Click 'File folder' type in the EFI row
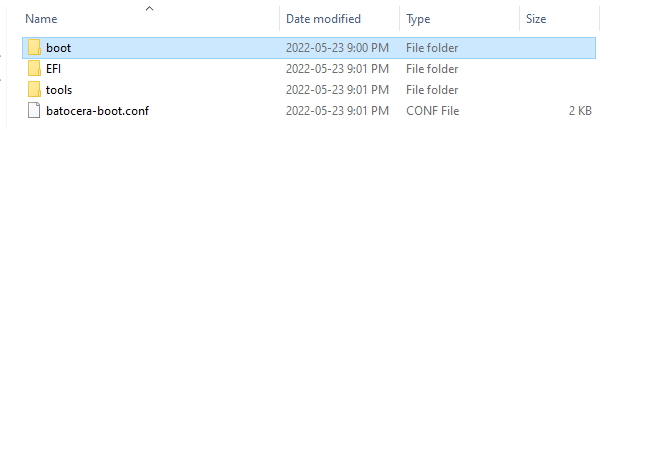Image resolution: width=648 pixels, height=462 pixels. (x=432, y=69)
